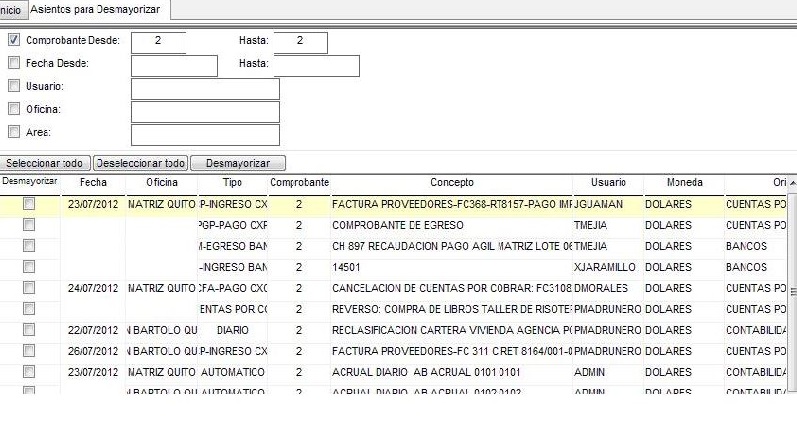Click the 24/07/2012 date cell
797x426 pixels.
coord(93,288)
